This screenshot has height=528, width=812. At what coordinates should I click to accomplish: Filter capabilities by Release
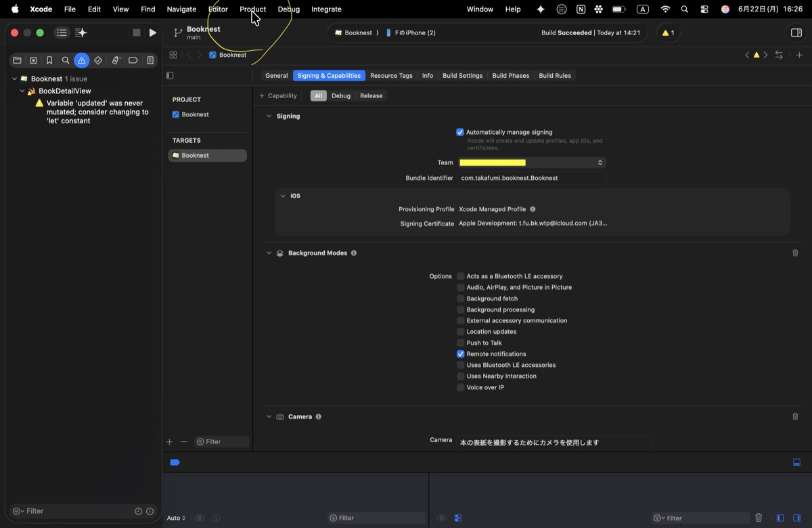pyautogui.click(x=371, y=96)
